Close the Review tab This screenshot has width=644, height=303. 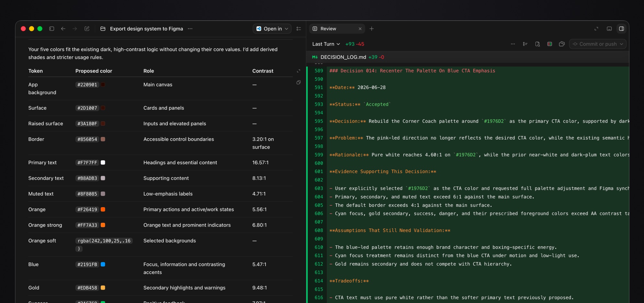point(360,28)
